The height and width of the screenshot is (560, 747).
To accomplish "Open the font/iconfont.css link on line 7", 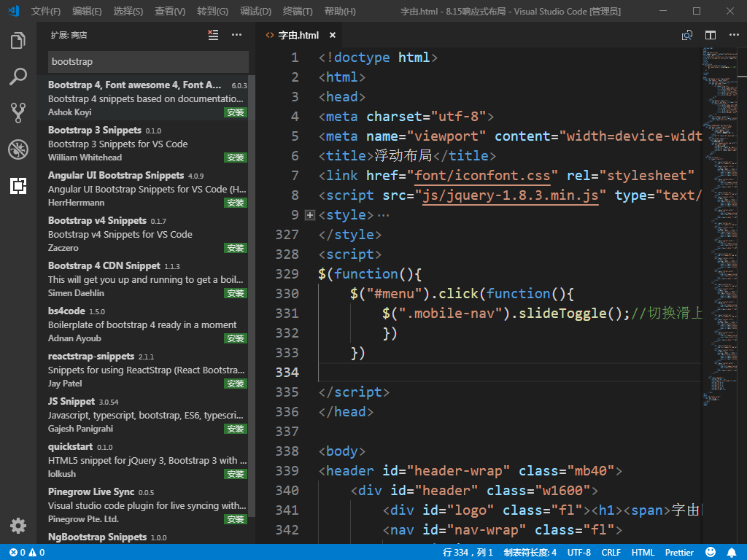I will 481,176.
